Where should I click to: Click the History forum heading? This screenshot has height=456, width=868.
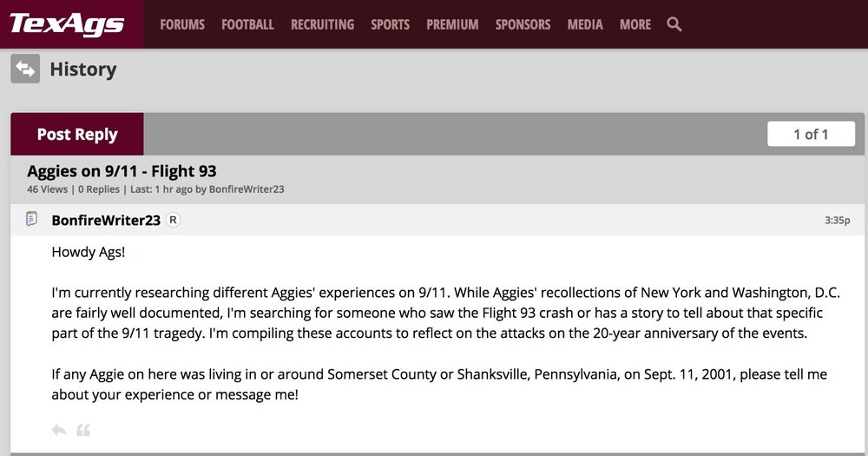click(x=83, y=69)
